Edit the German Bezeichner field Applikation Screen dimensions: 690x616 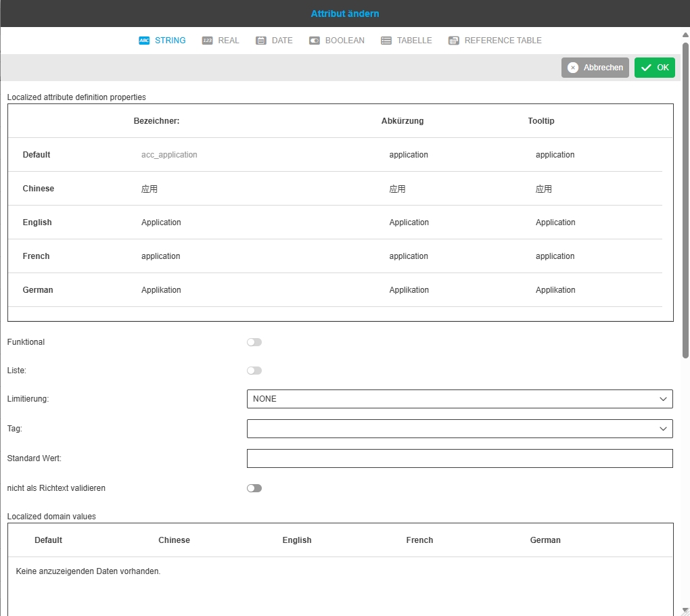coord(161,290)
